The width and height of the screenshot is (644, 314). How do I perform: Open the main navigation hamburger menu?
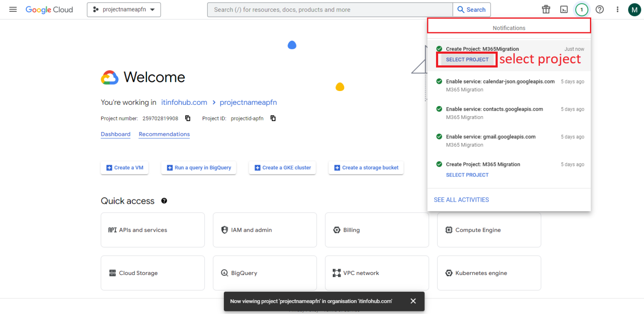(13, 9)
